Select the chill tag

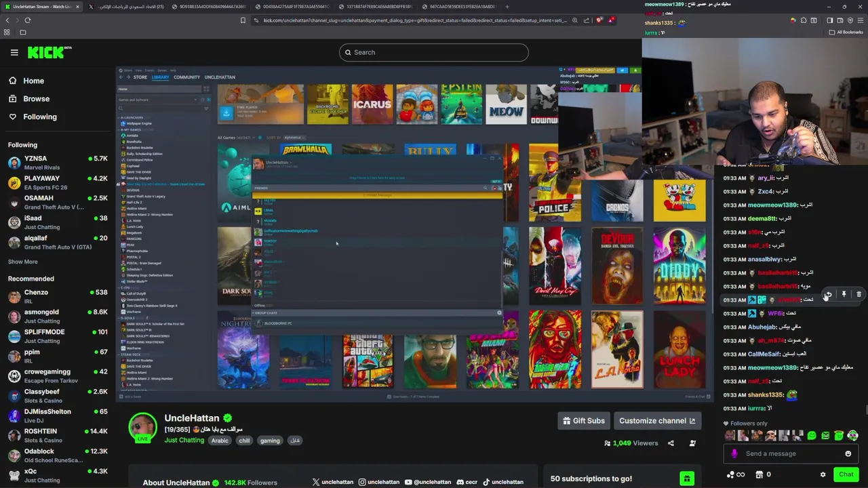click(x=244, y=441)
